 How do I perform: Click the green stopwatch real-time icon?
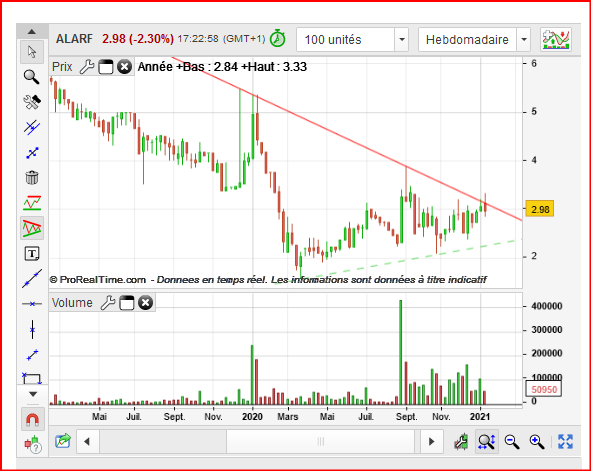click(278, 38)
